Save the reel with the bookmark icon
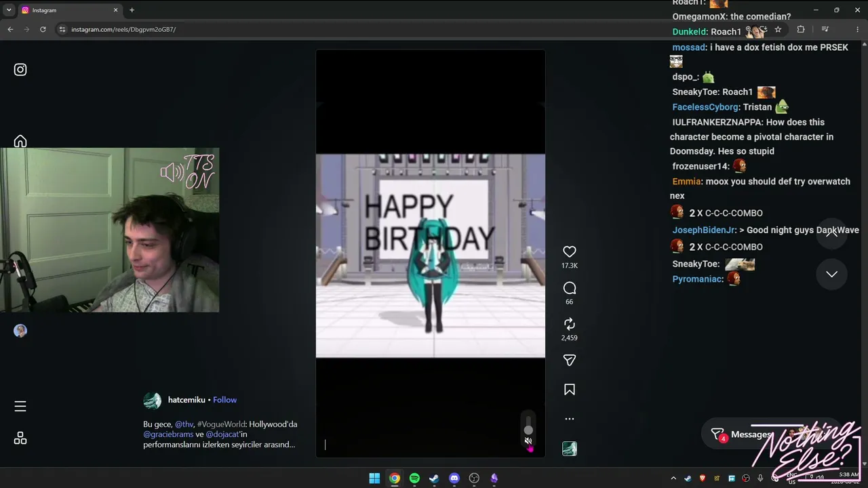The height and width of the screenshot is (488, 868). tap(570, 390)
